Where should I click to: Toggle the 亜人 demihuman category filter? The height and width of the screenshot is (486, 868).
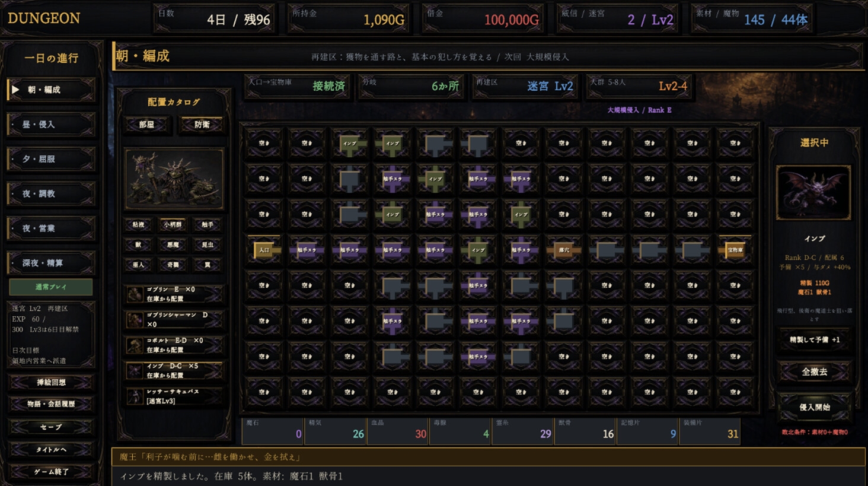click(139, 265)
